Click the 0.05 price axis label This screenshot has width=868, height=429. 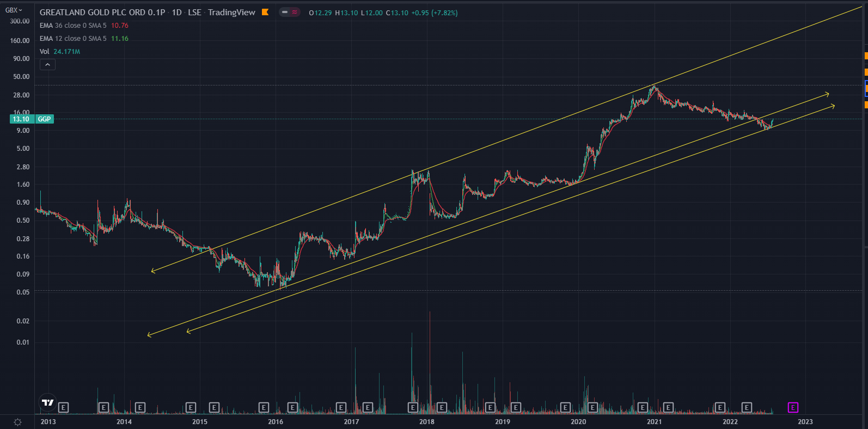pyautogui.click(x=23, y=292)
